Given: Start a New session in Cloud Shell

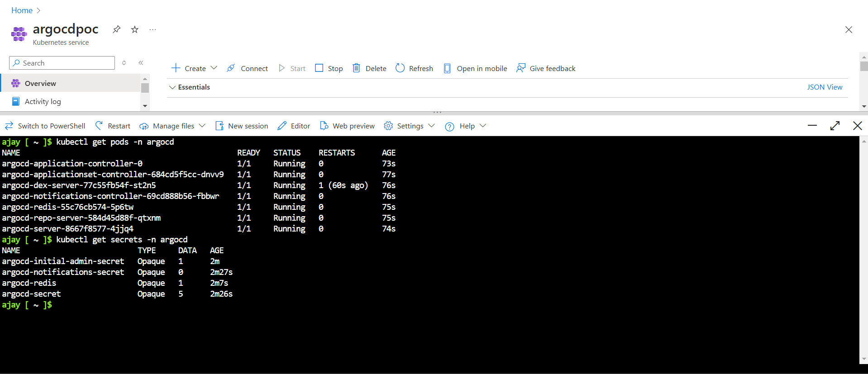Looking at the screenshot, I should click(242, 126).
